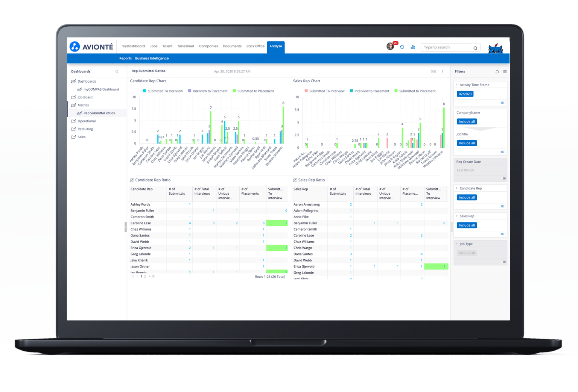Open the Jobs menu
The height and width of the screenshot is (392, 578).
(154, 46)
